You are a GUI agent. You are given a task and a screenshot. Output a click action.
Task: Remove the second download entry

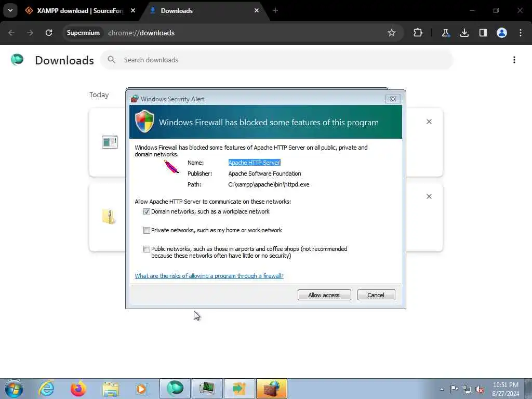tap(429, 196)
